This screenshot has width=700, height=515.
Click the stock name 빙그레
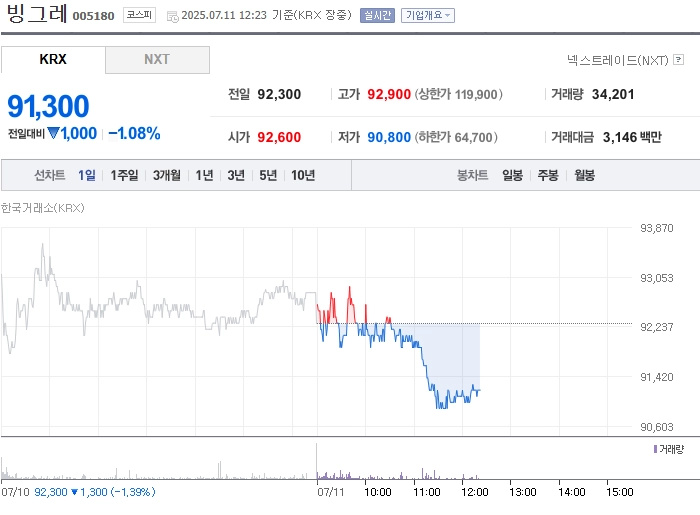(37, 14)
